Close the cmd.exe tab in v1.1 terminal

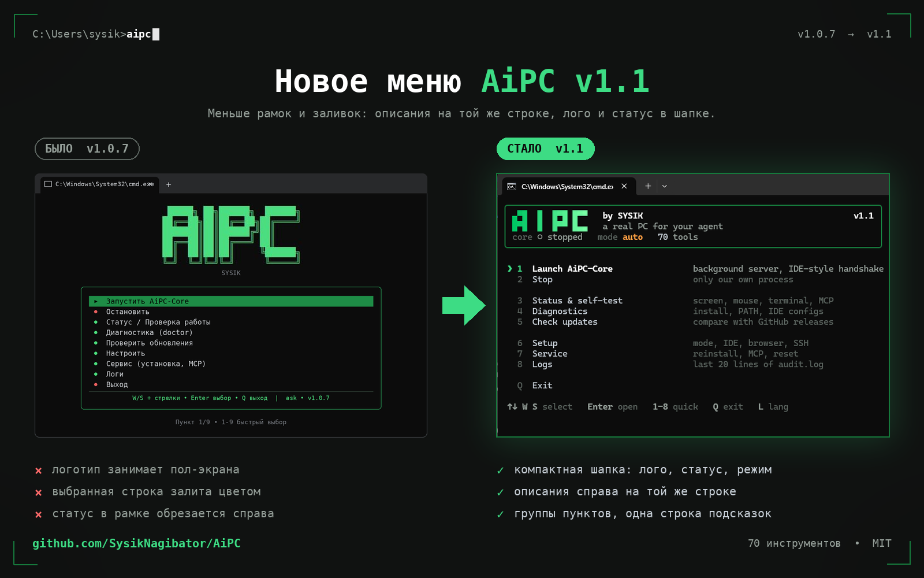[x=624, y=186]
